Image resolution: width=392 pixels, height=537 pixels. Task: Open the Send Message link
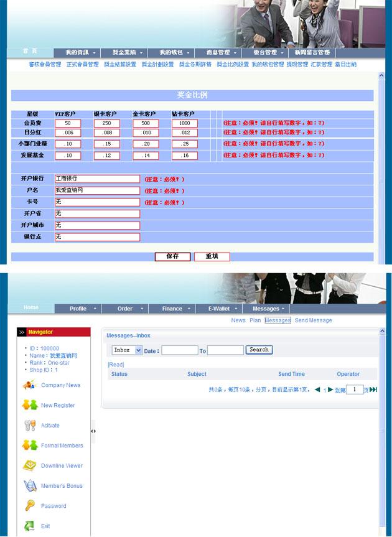313,320
